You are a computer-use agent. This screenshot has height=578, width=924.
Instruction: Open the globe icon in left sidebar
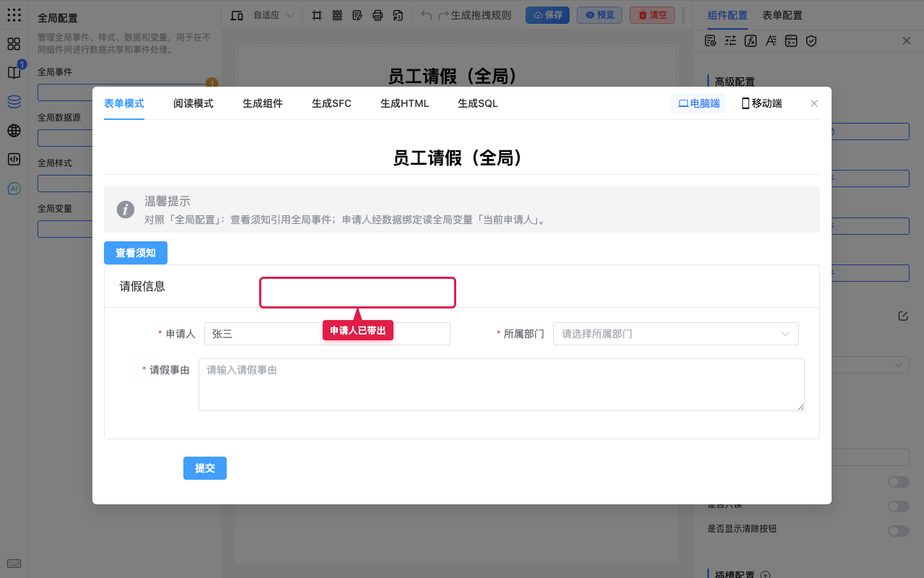(14, 131)
